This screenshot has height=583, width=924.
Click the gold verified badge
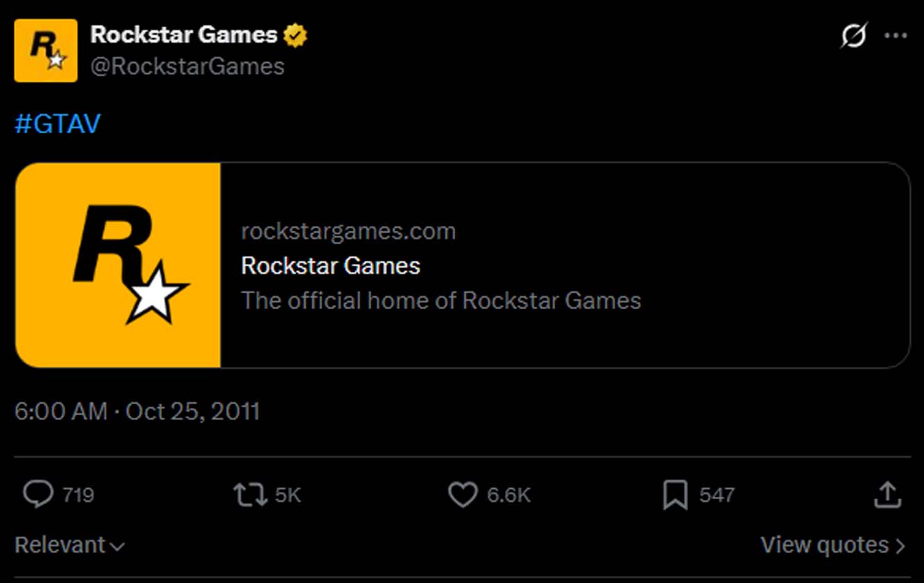296,35
